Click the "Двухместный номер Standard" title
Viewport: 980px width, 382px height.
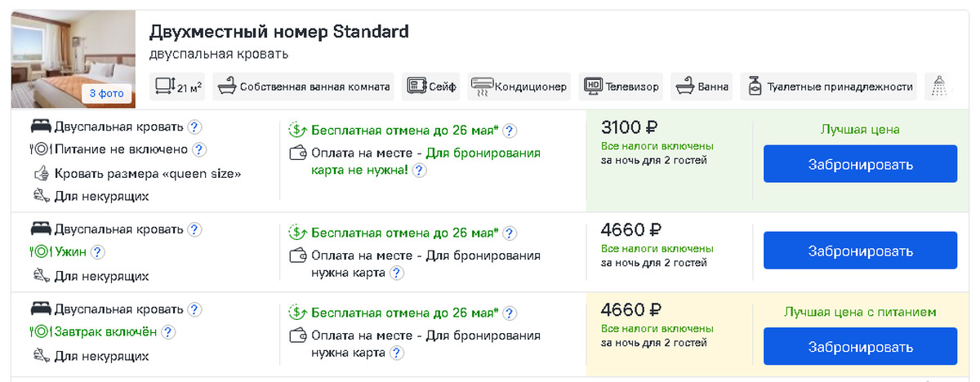(278, 32)
